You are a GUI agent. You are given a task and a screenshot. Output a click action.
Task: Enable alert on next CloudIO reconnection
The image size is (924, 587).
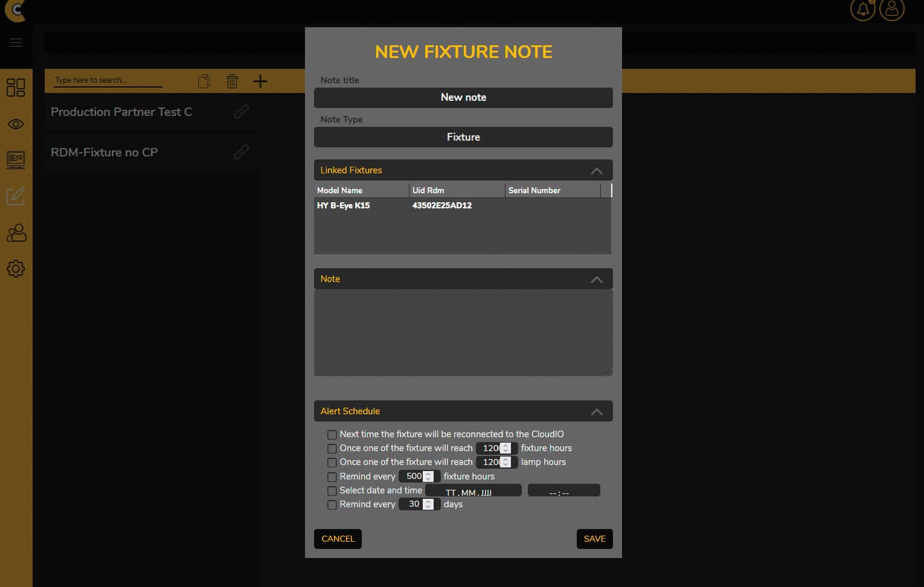point(332,435)
